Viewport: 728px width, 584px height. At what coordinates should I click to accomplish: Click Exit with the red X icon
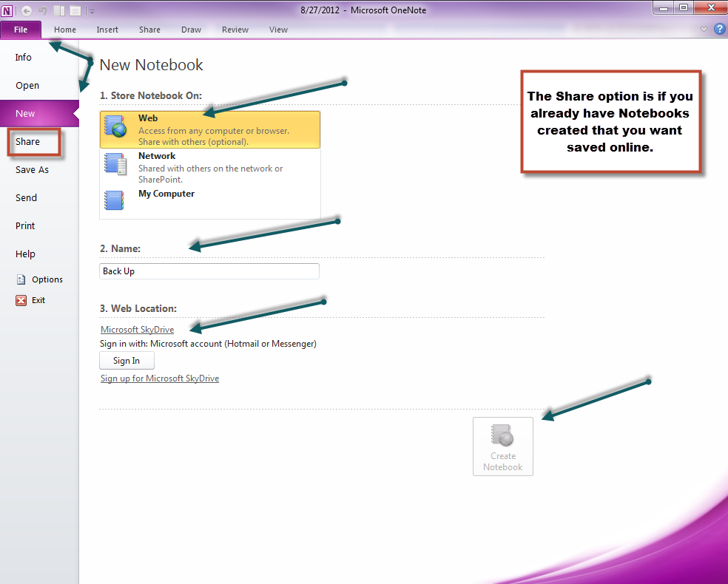(38, 300)
